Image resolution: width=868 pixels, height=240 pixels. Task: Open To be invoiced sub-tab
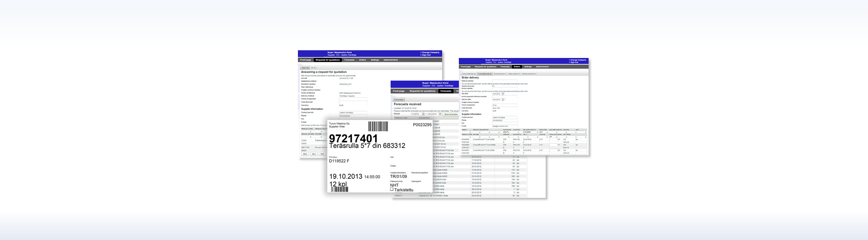[500, 74]
